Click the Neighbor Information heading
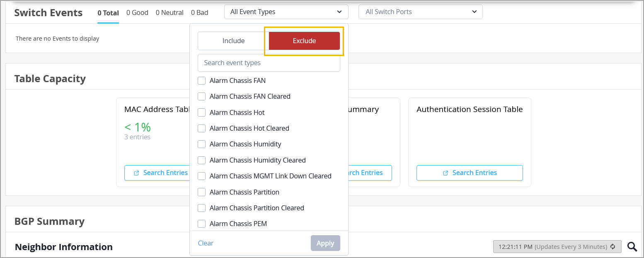This screenshot has width=644, height=258. pyautogui.click(x=64, y=247)
